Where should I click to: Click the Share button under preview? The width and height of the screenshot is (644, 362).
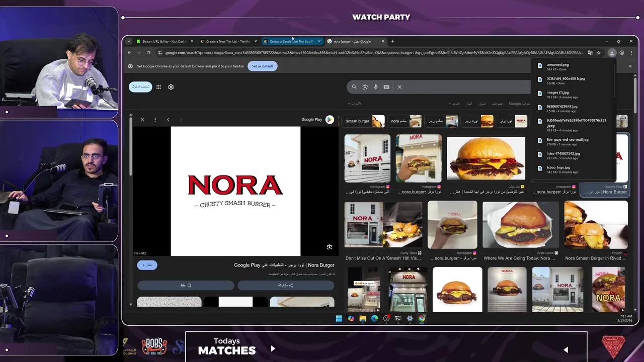pos(286,285)
